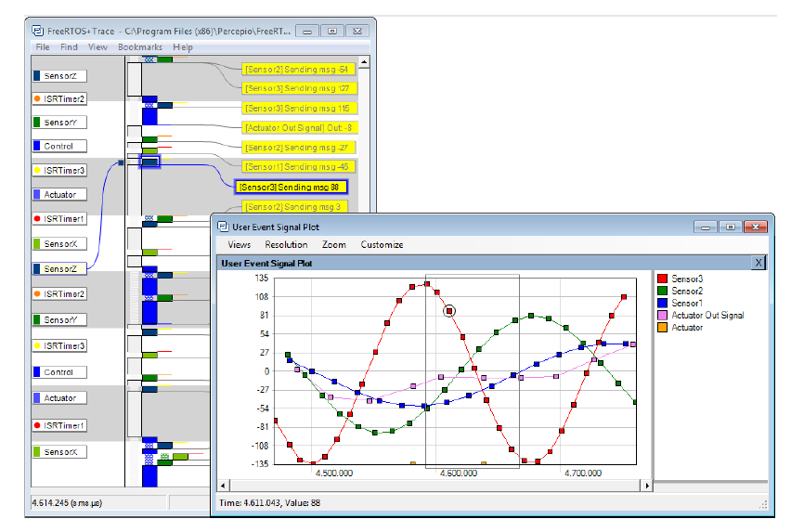The width and height of the screenshot is (804, 532).
Task: Close the Signal Plot panel with X
Action: click(x=759, y=263)
